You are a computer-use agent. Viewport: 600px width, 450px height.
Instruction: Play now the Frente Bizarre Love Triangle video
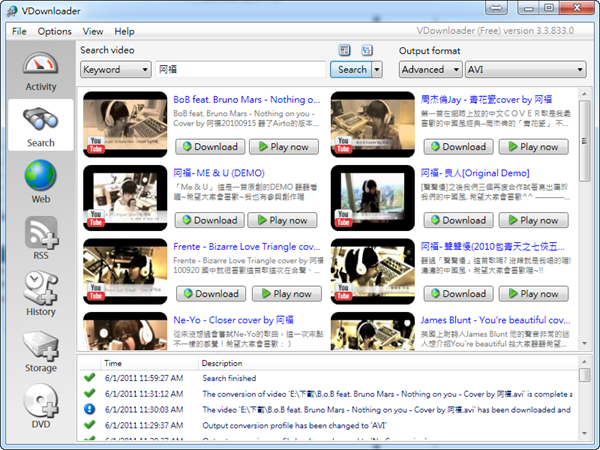point(287,293)
